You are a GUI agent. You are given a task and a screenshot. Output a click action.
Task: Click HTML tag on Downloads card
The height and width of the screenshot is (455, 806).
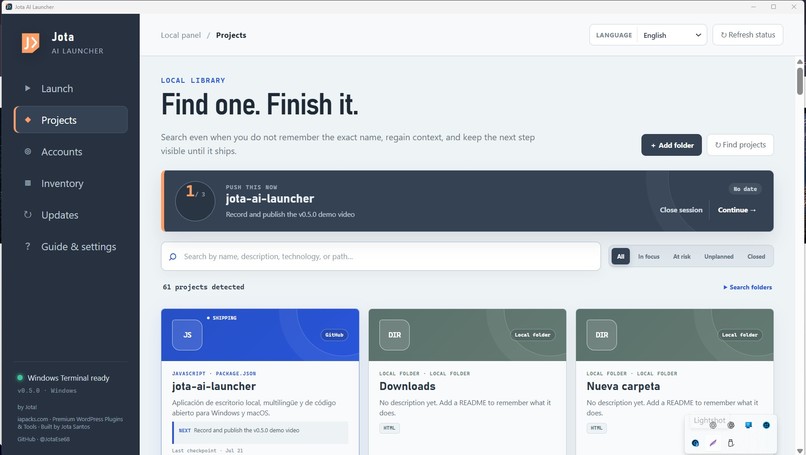[x=389, y=428]
